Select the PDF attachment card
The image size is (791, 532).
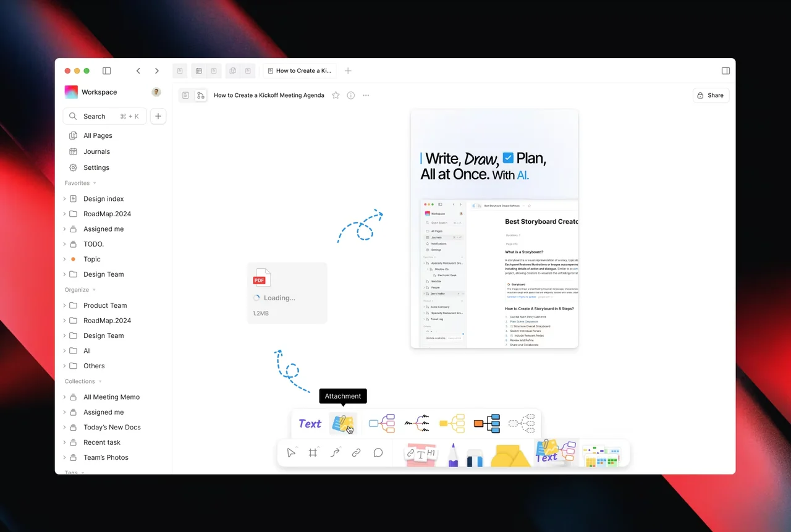click(287, 293)
